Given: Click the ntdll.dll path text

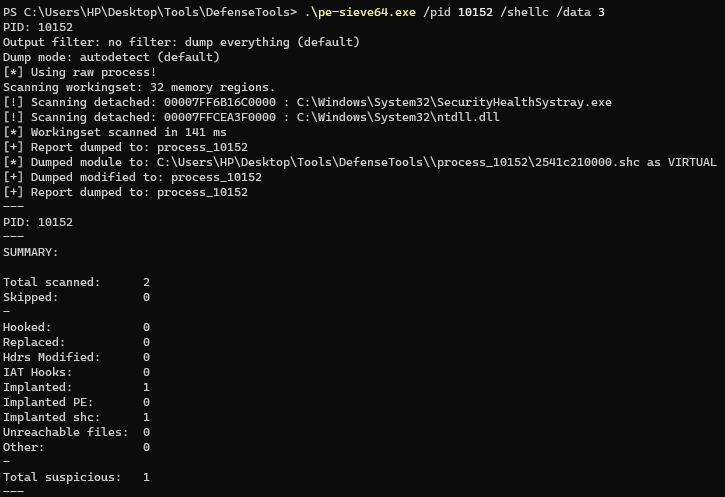Looking at the screenshot, I should pos(398,117).
